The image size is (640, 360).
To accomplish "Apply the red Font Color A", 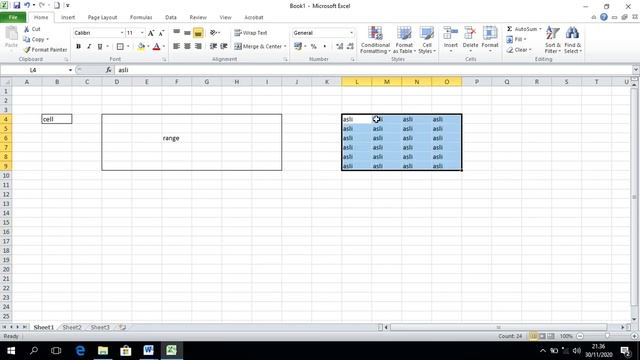I will (156, 47).
